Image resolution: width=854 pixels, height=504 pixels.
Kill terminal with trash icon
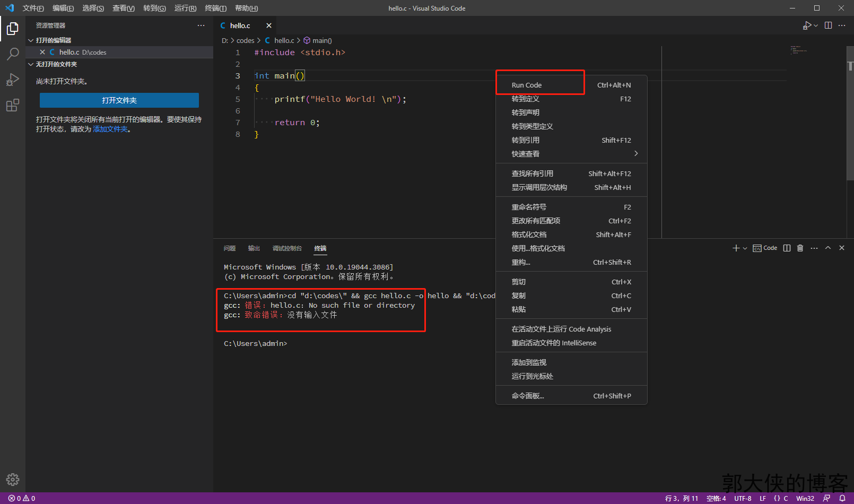pos(800,248)
